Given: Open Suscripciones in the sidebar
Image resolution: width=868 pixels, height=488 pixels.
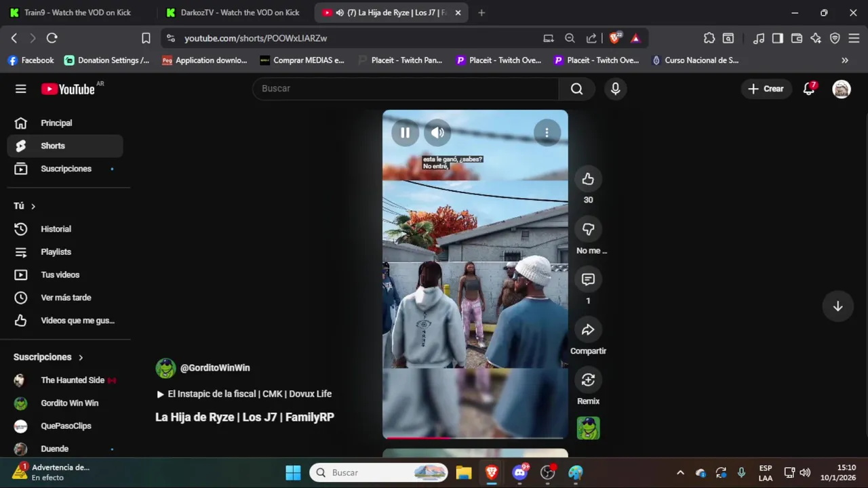Looking at the screenshot, I should [x=65, y=169].
